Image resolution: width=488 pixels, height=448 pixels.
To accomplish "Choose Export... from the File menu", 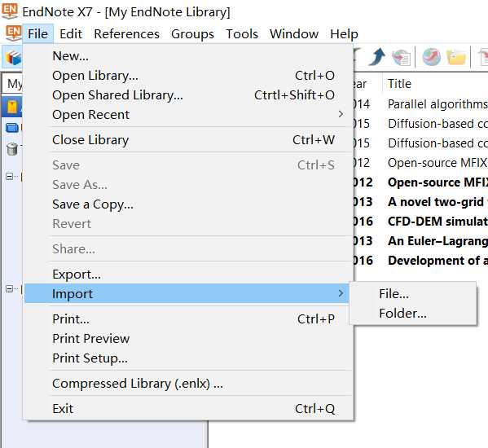I will [189, 275].
